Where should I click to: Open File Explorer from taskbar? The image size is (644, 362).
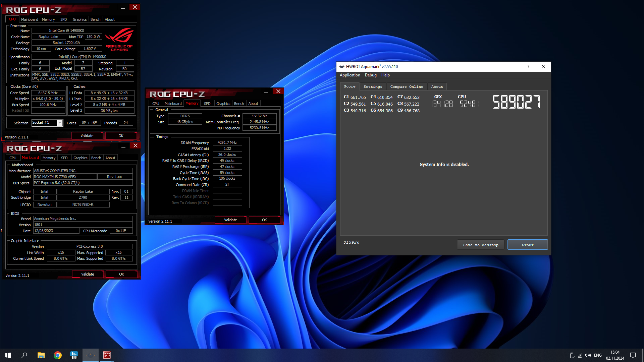click(41, 355)
